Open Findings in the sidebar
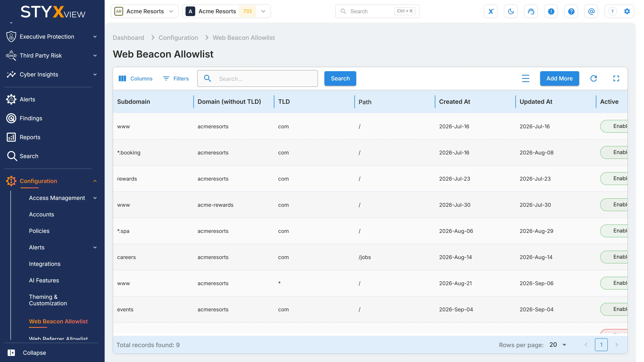644x362 pixels. click(x=31, y=118)
